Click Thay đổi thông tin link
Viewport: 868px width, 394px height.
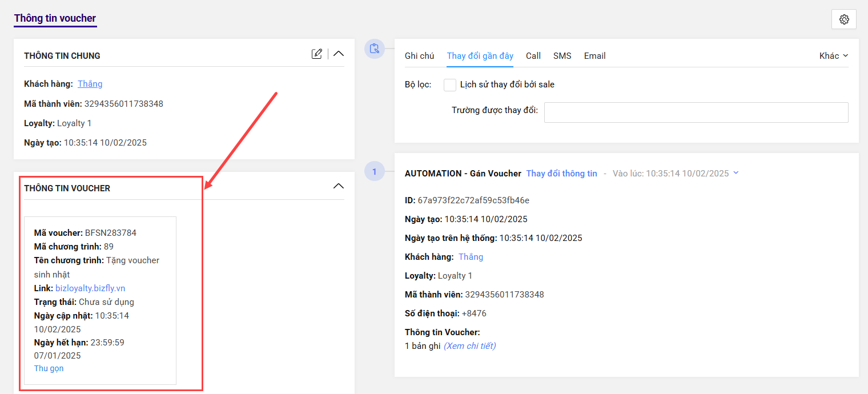[x=562, y=174]
